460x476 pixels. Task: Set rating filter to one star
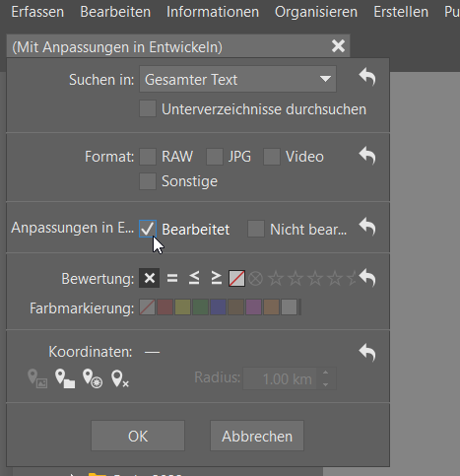(x=276, y=279)
